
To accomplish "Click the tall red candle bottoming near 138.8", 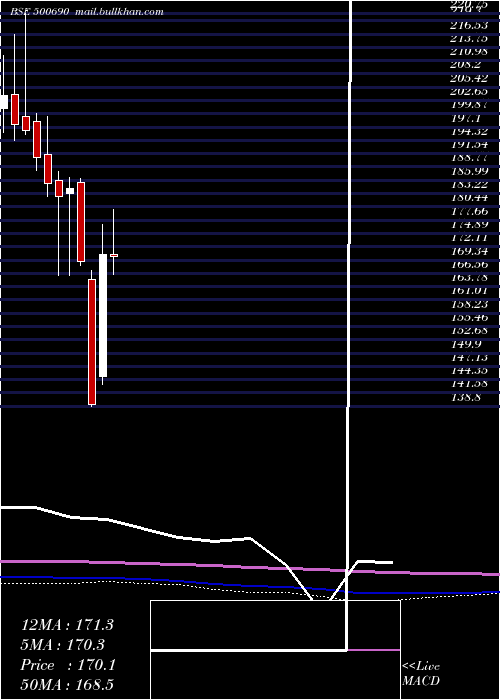I will (92, 342).
